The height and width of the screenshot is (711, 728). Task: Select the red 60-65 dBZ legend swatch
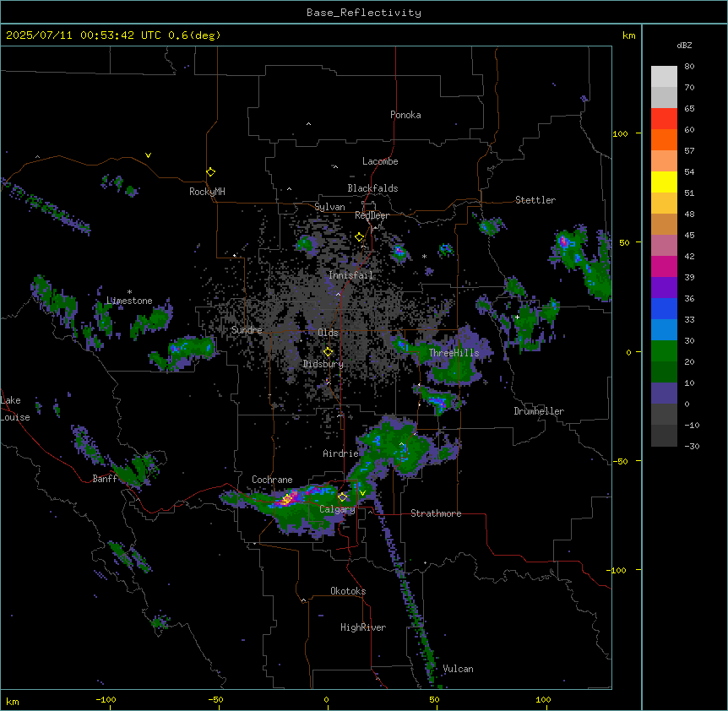[x=664, y=118]
